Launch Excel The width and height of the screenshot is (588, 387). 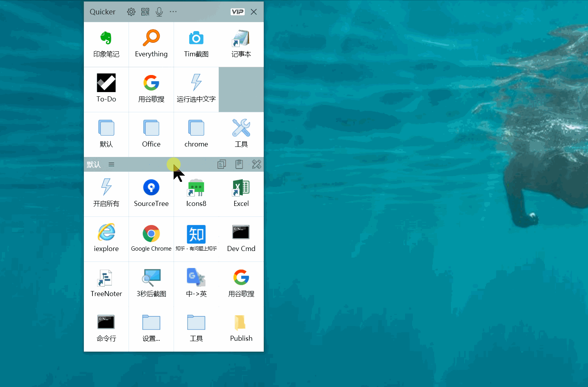click(x=241, y=194)
